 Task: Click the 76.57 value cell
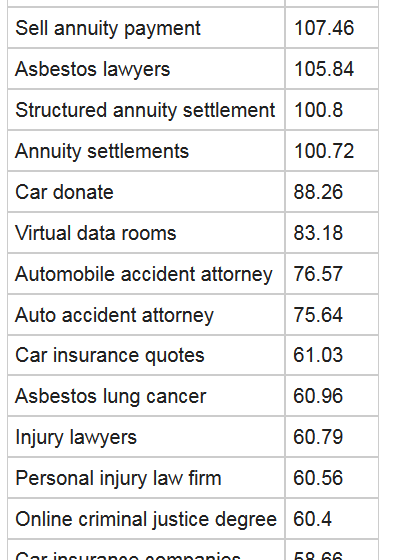pyautogui.click(x=332, y=274)
